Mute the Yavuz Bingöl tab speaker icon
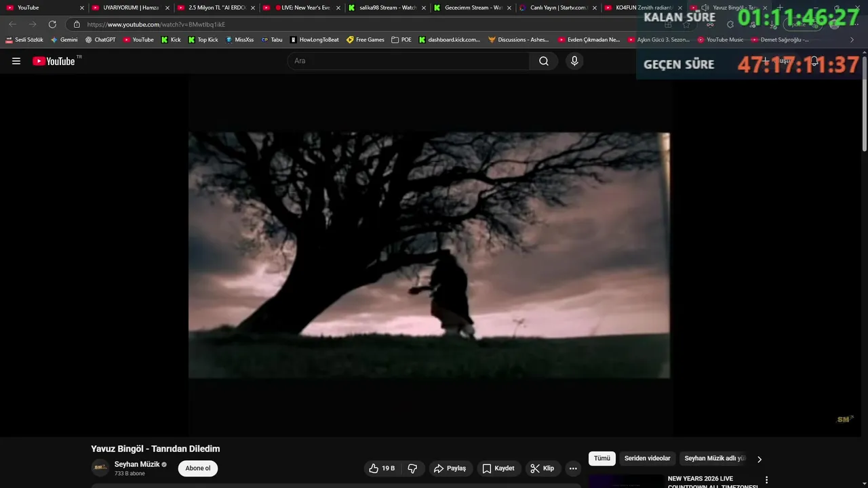868x488 pixels. click(x=705, y=7)
